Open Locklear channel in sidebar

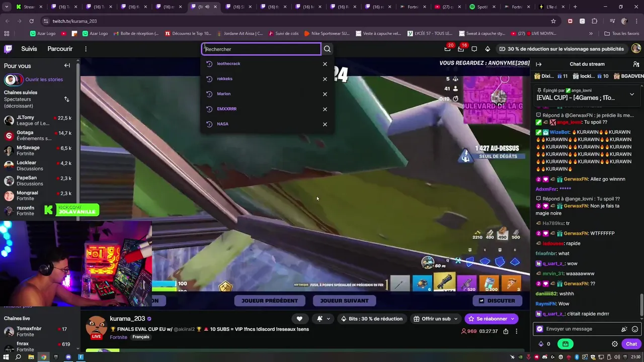38,166
